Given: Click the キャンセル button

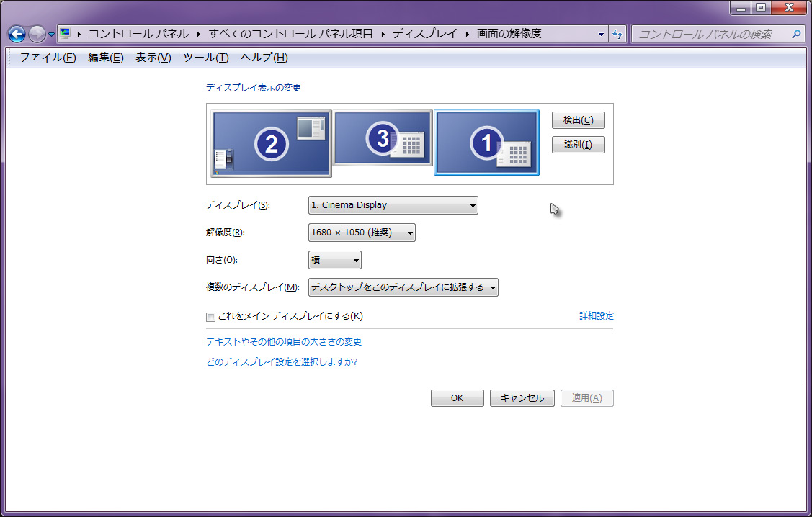Looking at the screenshot, I should pyautogui.click(x=522, y=398).
